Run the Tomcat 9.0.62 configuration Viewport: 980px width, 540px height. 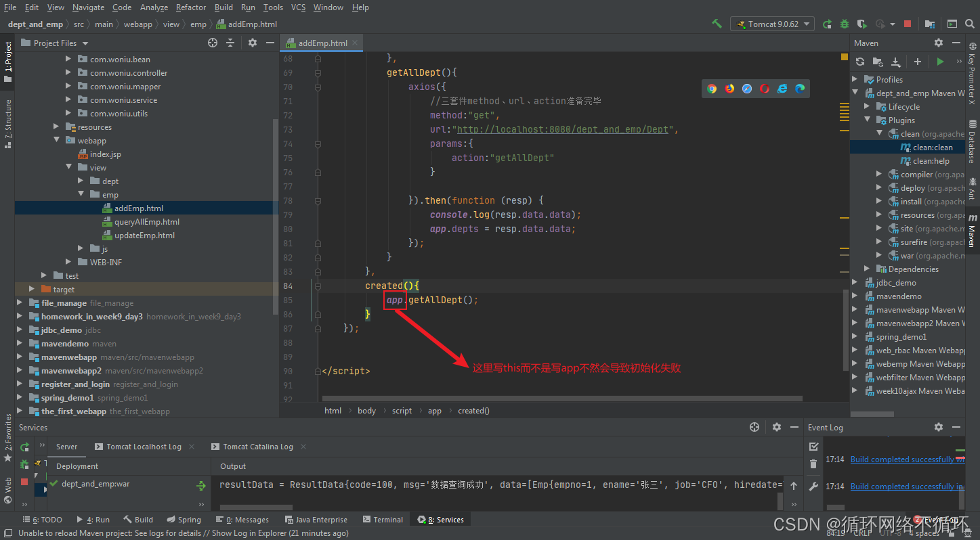827,23
